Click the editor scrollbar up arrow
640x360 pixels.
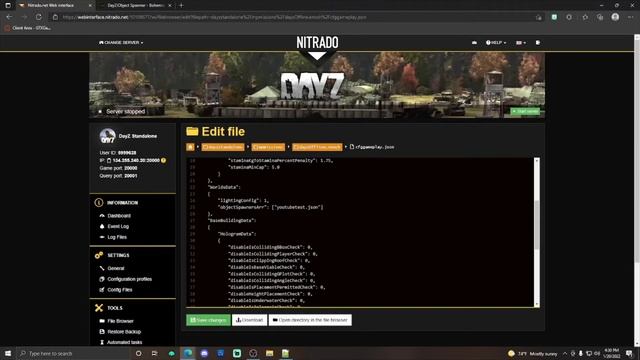click(537, 161)
